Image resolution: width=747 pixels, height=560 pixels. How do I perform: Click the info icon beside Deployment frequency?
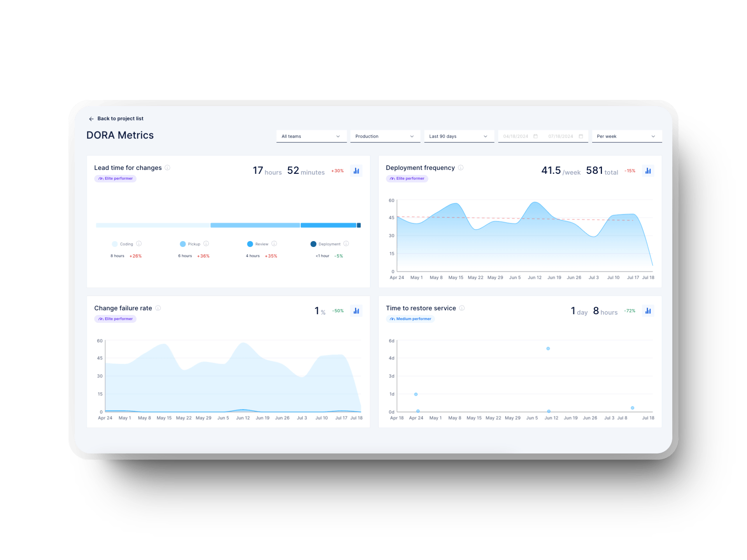coord(461,168)
